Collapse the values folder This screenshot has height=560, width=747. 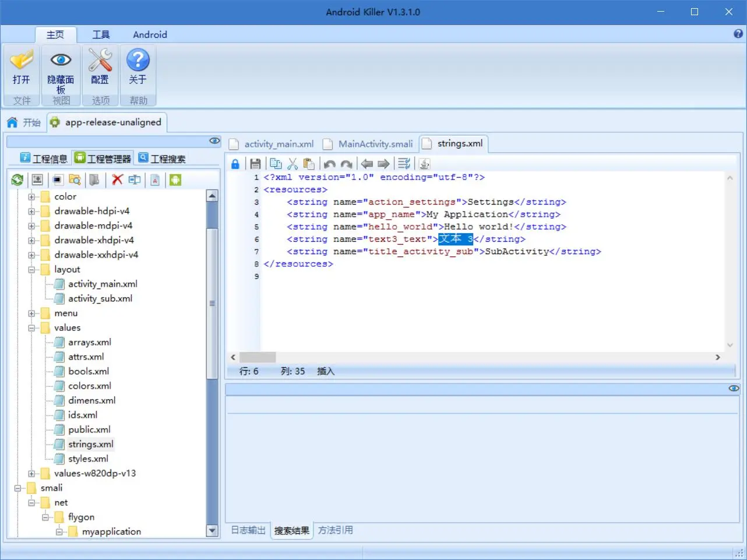click(31, 328)
